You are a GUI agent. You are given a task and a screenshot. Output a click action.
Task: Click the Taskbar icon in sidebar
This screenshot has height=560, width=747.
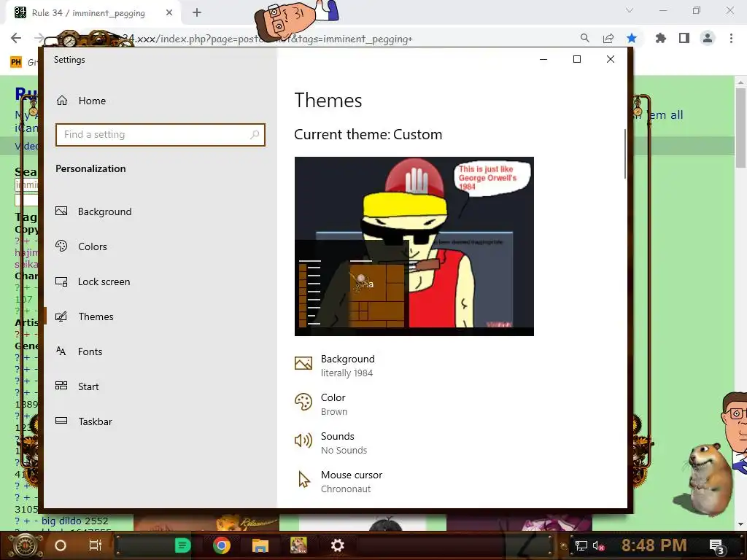(61, 421)
